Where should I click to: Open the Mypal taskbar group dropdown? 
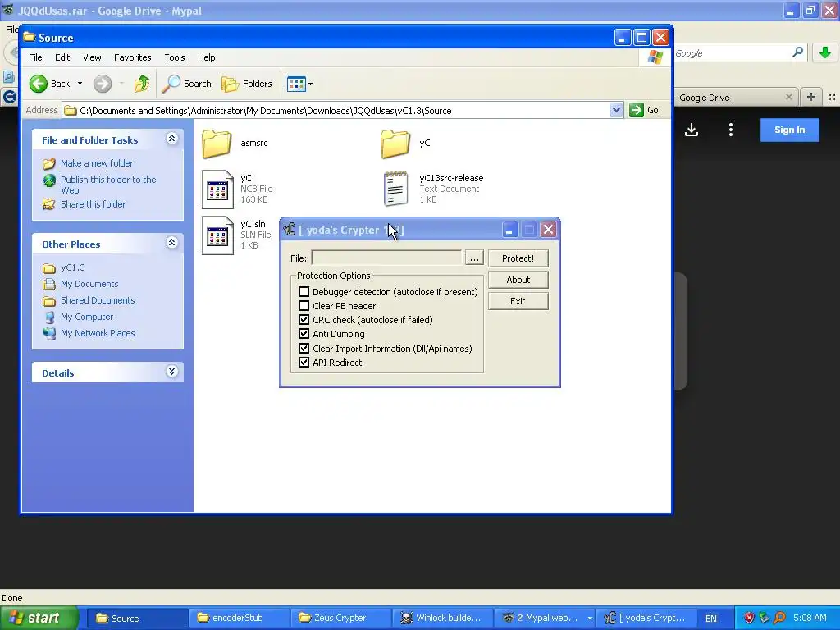590,619
